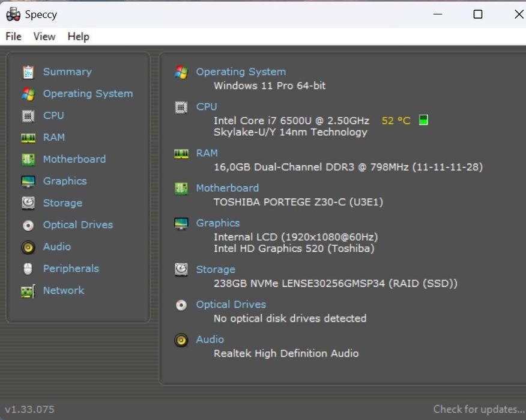Click monitor icon beside Graphics heading
The height and width of the screenshot is (420, 526).
(181, 224)
